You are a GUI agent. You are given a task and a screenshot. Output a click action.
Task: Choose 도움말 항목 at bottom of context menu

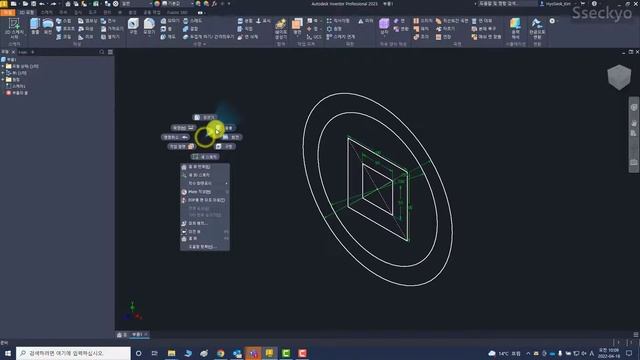coord(205,247)
